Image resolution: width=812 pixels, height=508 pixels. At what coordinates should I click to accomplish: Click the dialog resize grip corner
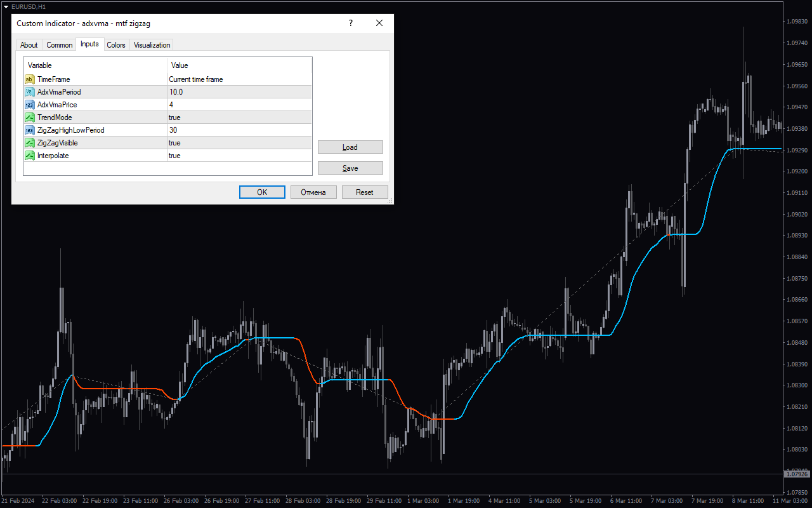coord(390,200)
